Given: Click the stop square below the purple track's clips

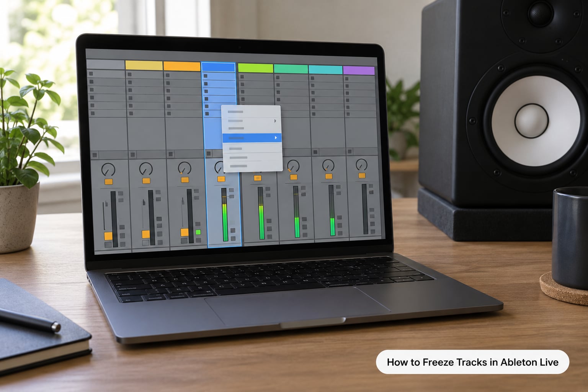Looking at the screenshot, I should [350, 152].
